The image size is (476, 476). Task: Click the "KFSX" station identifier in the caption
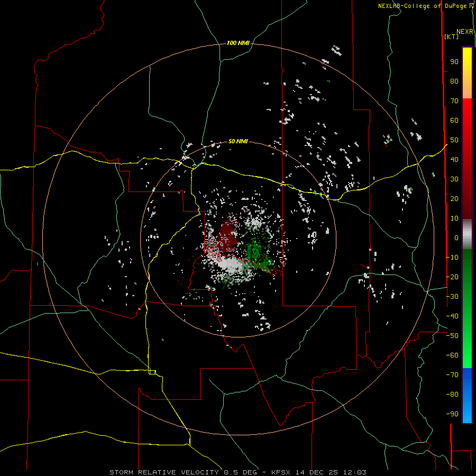click(x=281, y=472)
